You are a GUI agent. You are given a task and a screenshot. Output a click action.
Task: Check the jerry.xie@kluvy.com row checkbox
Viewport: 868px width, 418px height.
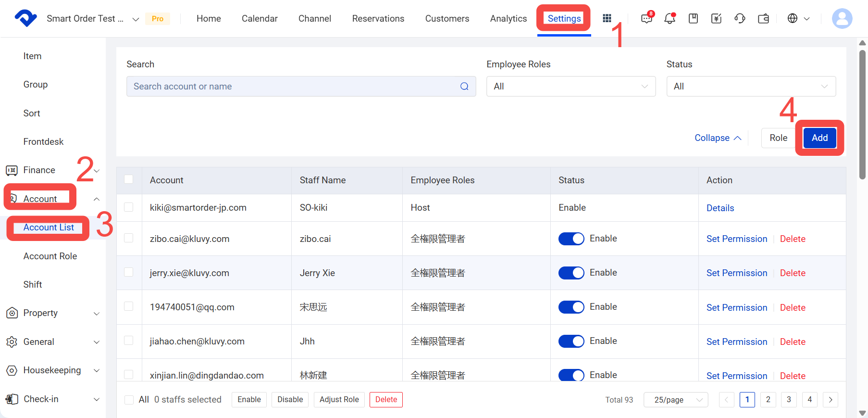[128, 272]
